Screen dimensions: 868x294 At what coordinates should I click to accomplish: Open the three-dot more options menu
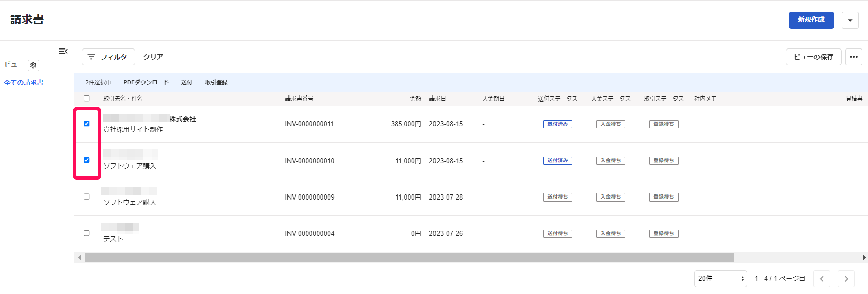pos(854,57)
